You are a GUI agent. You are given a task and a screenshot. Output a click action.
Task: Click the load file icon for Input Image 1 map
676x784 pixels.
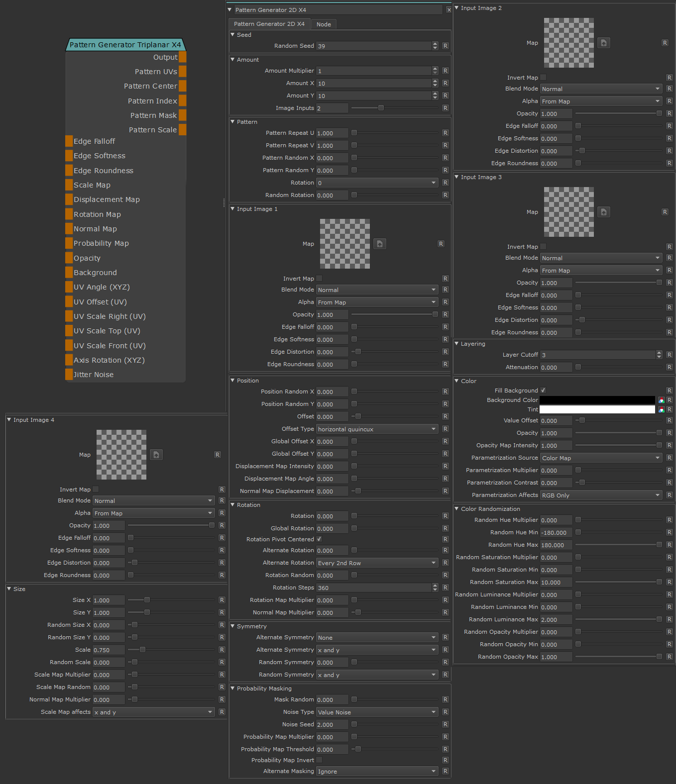[380, 244]
